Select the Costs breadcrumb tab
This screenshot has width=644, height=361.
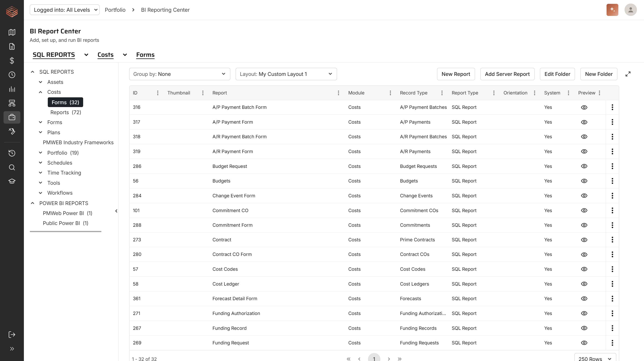(105, 55)
